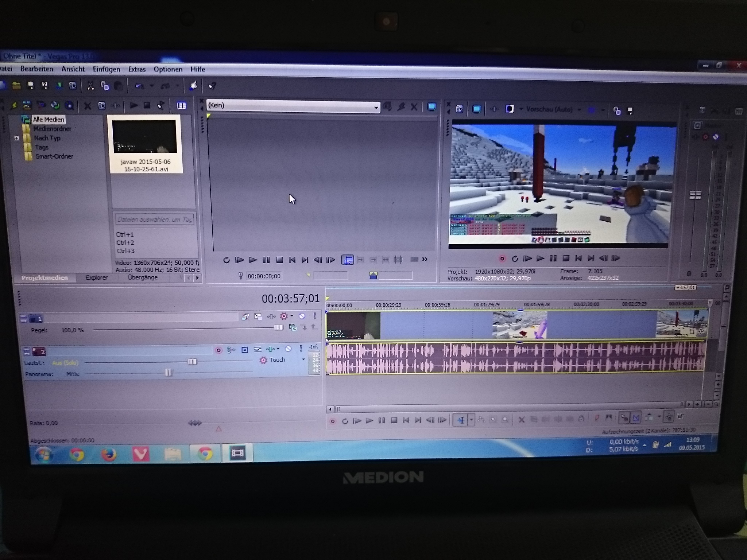Solo audio track 2

tap(301, 349)
